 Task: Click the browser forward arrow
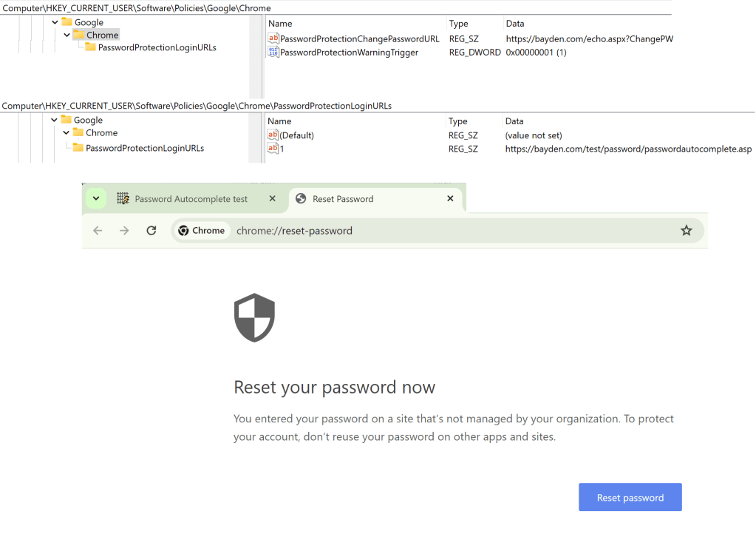pos(124,231)
